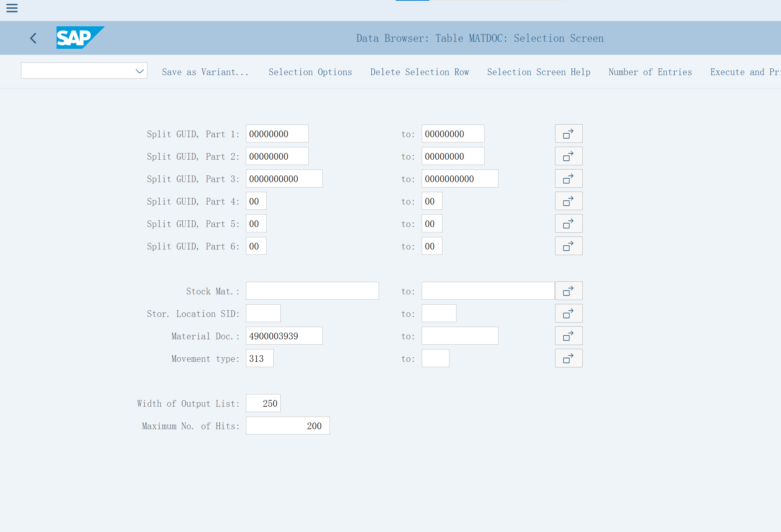This screenshot has height=532, width=781.
Task: Open Selection Screen Help
Action: tap(539, 72)
